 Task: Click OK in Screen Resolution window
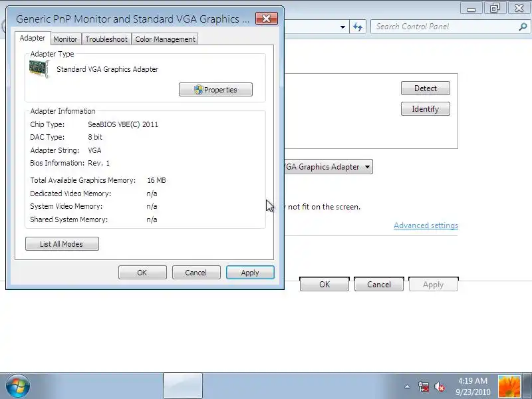point(325,285)
